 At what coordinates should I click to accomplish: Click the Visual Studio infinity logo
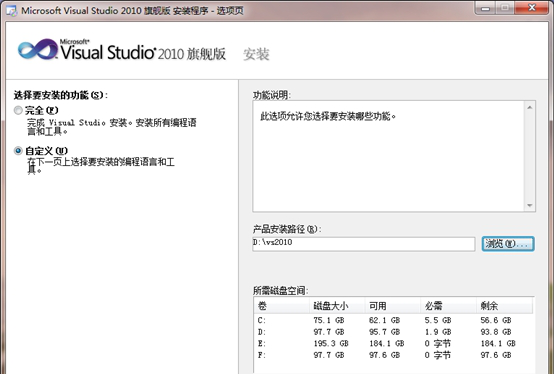pyautogui.click(x=37, y=50)
